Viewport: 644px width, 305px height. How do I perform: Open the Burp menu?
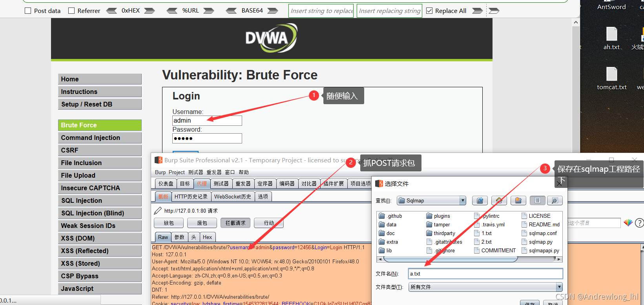click(160, 172)
